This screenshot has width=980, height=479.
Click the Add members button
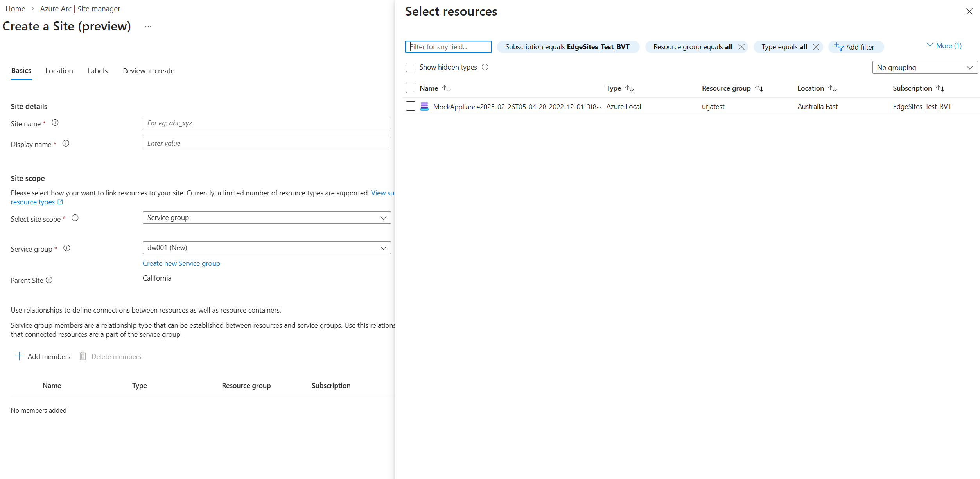[x=43, y=356]
